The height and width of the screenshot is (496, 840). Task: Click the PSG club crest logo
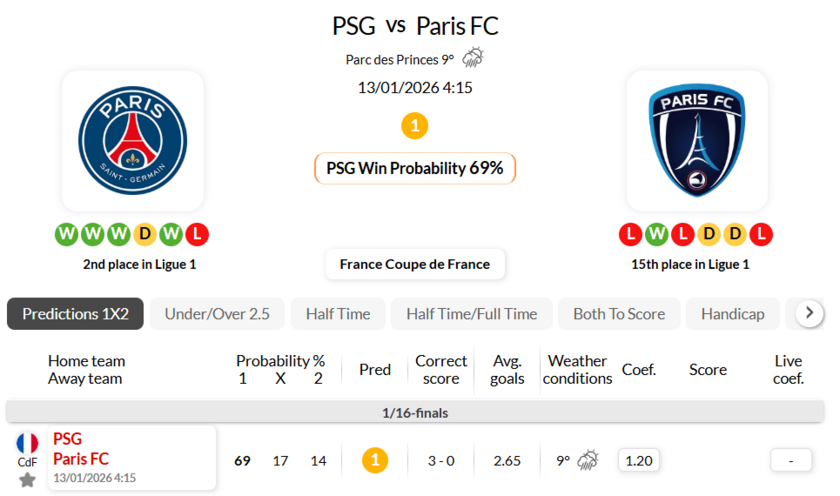tap(132, 140)
